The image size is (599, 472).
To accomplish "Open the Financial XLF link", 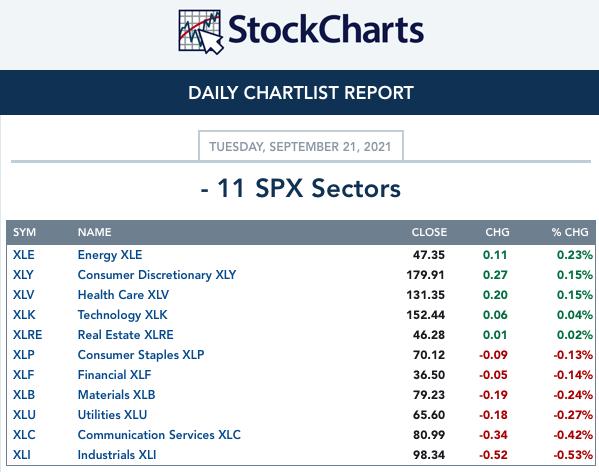I will point(115,375).
